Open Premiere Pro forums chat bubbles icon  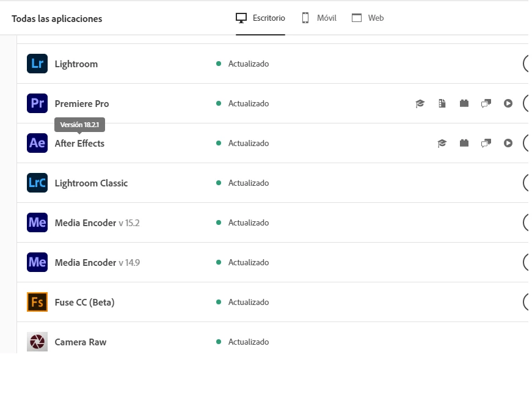486,103
